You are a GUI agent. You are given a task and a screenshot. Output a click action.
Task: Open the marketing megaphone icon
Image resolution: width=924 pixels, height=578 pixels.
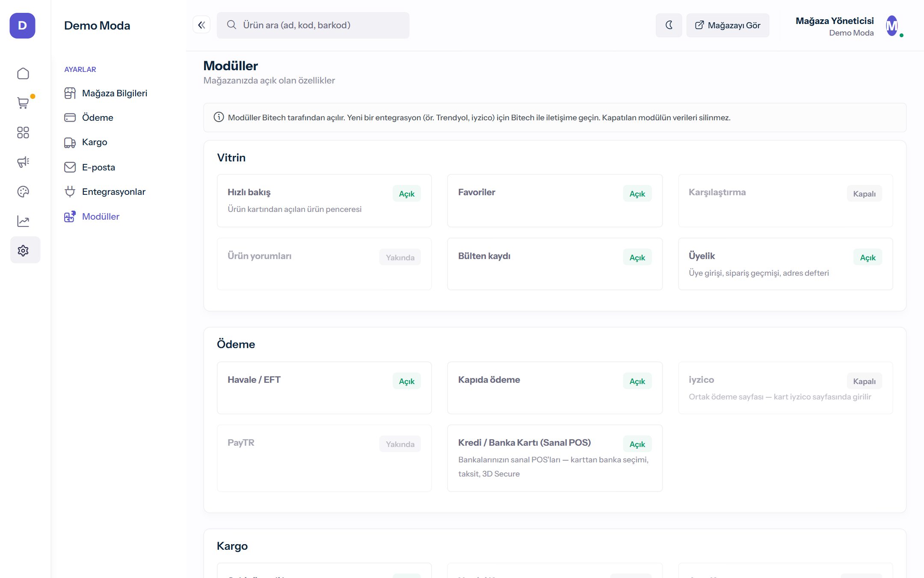[23, 162]
